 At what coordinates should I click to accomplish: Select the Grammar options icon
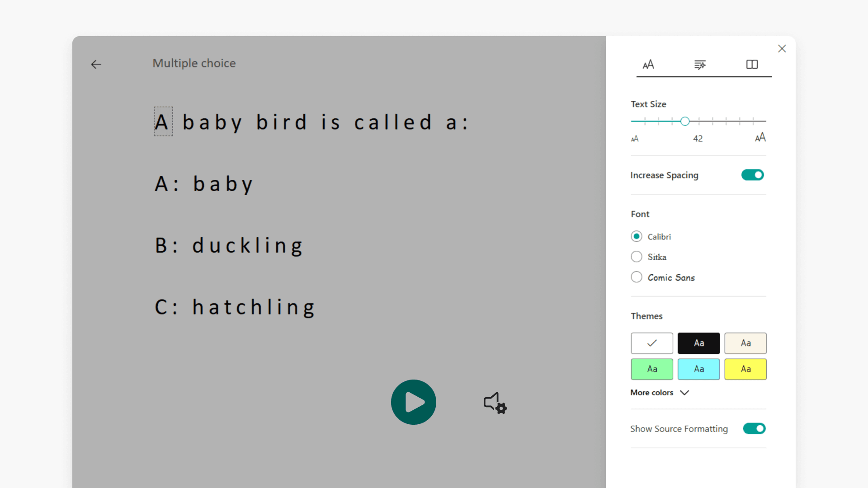699,65
